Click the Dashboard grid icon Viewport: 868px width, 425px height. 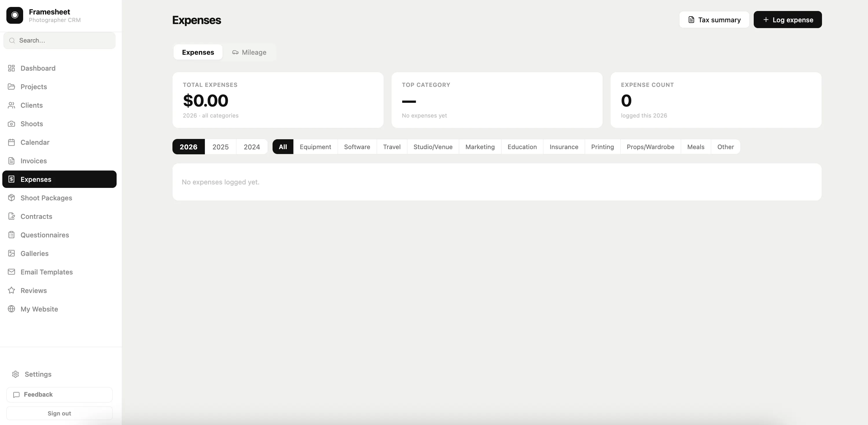(x=12, y=68)
